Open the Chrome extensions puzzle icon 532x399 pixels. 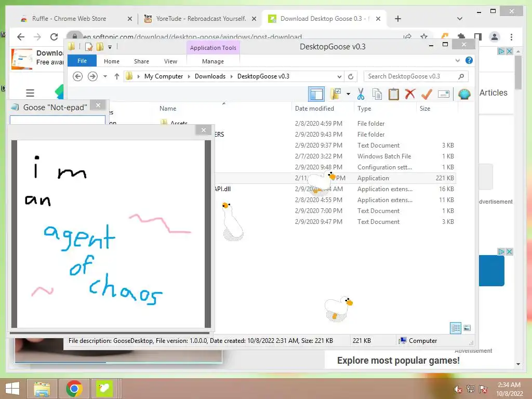point(461,37)
